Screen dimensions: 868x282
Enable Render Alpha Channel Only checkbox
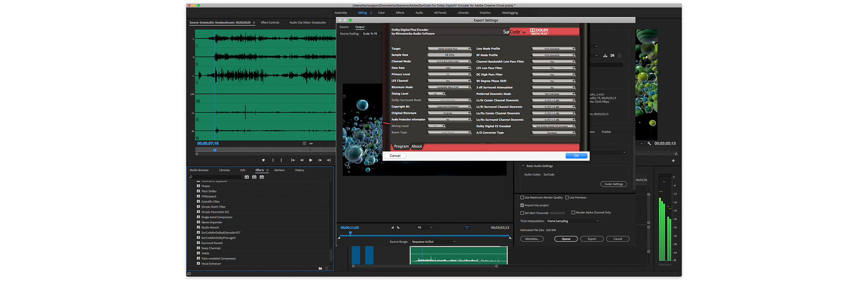[573, 213]
